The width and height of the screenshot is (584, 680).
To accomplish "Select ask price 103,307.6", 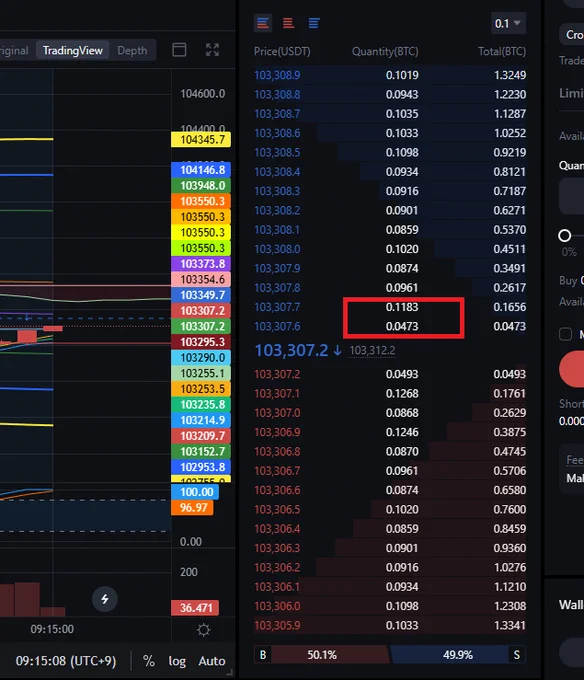I will click(277, 327).
